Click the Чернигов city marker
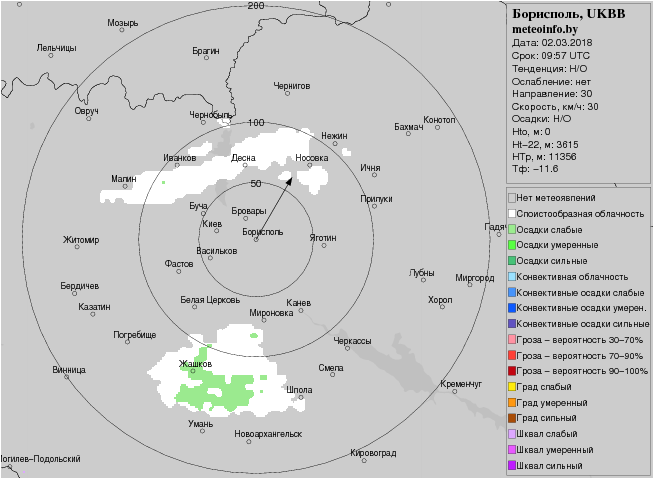The width and height of the screenshot is (654, 479). [x=288, y=95]
